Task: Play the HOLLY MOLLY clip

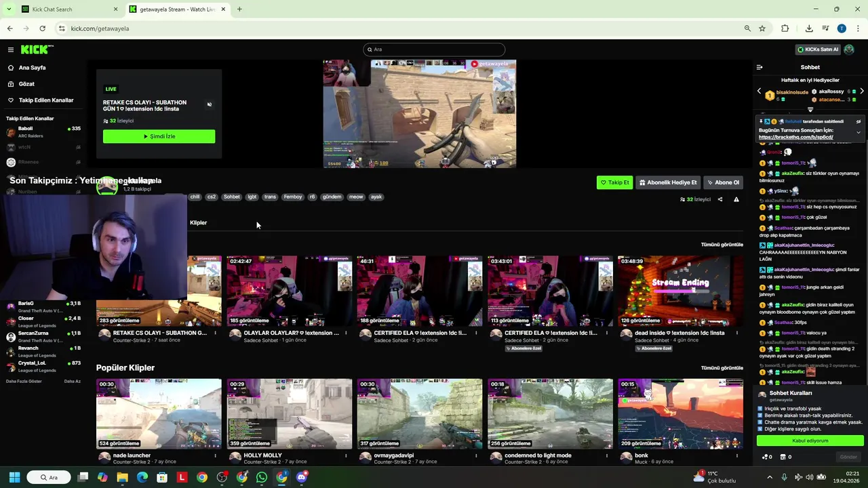Action: (x=290, y=413)
